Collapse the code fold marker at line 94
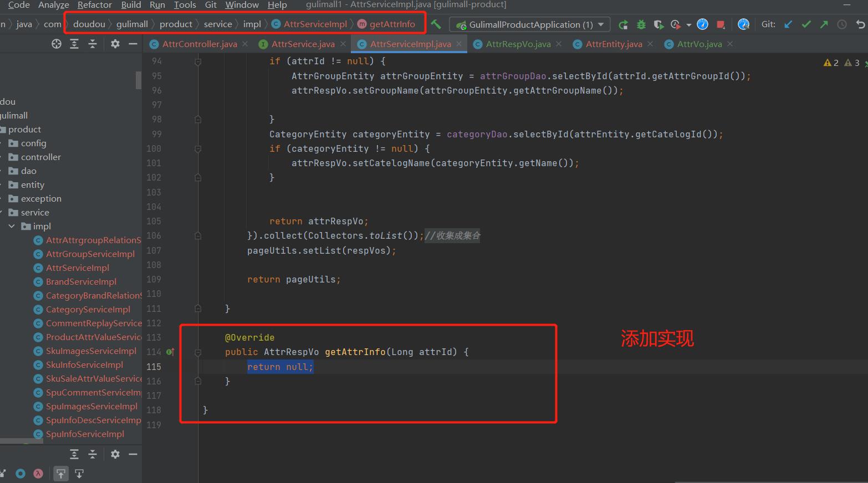Screen dimensions: 868x483 click(x=198, y=61)
